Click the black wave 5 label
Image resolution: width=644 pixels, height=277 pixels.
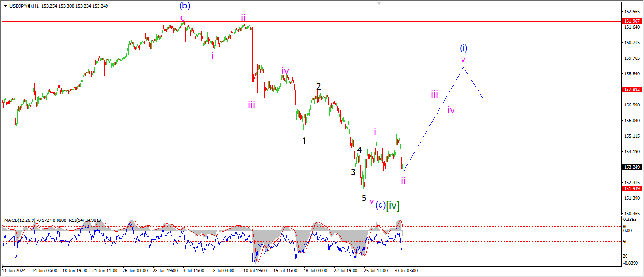pos(364,198)
